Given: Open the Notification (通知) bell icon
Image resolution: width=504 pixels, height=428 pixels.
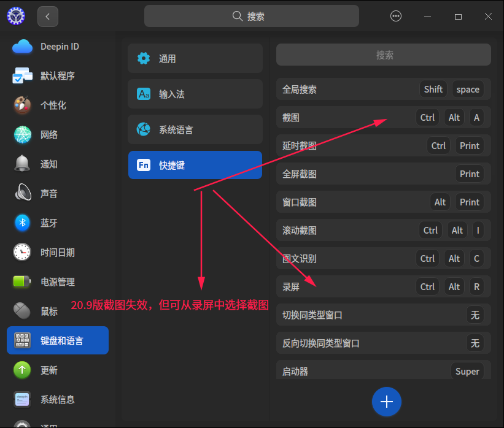Looking at the screenshot, I should (x=22, y=164).
